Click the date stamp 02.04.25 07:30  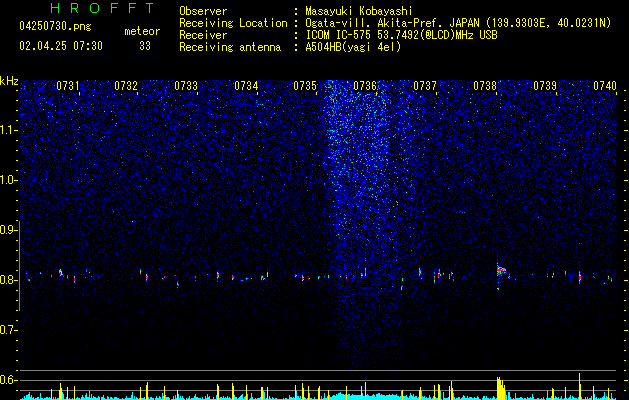tap(61, 46)
